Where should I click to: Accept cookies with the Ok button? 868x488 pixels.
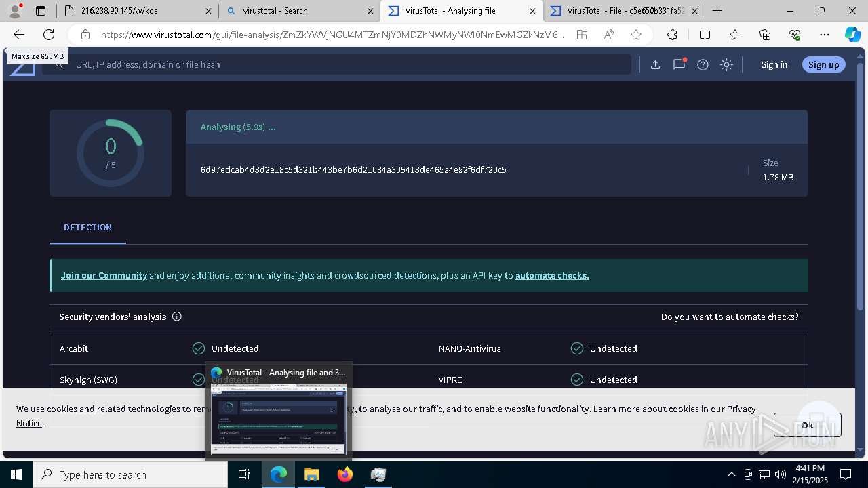point(808,425)
